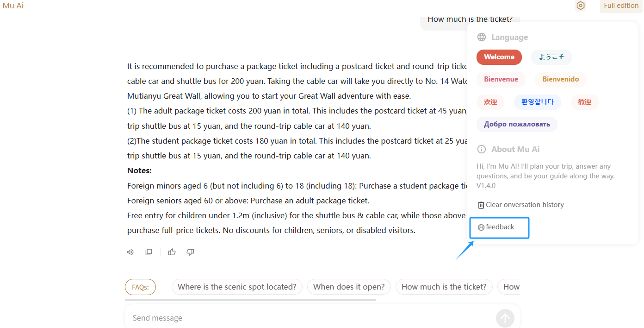The image size is (644, 328).
Task: Ask FAQ When does it open
Action: (349, 287)
